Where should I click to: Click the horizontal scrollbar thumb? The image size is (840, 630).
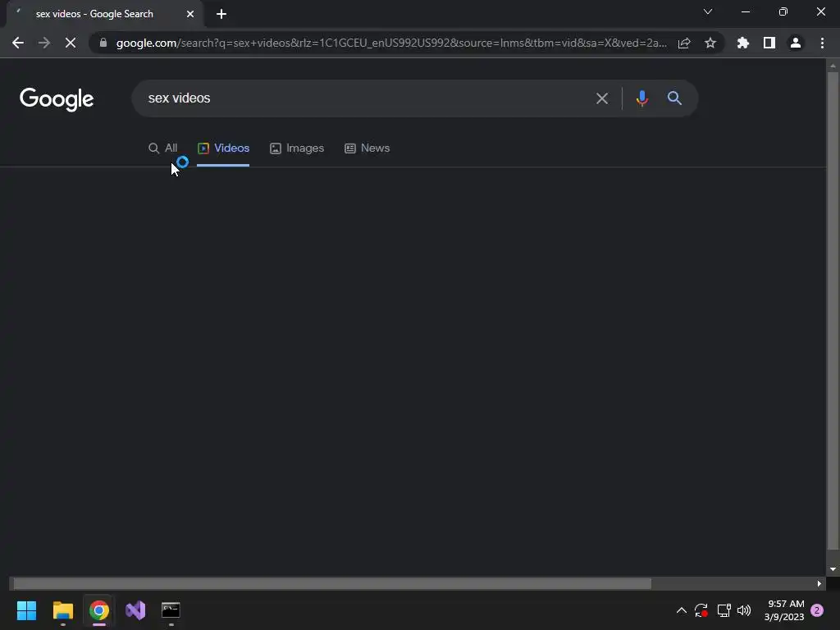click(332, 583)
